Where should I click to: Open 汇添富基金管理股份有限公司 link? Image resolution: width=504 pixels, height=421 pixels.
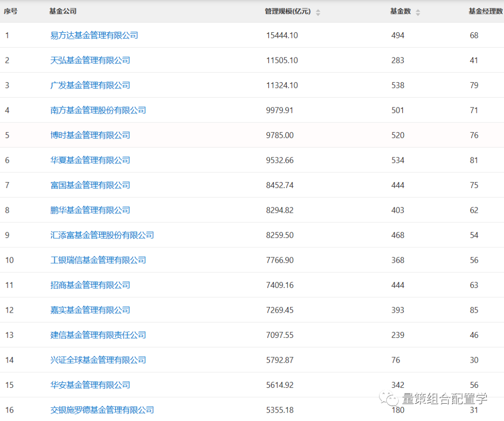(x=102, y=235)
